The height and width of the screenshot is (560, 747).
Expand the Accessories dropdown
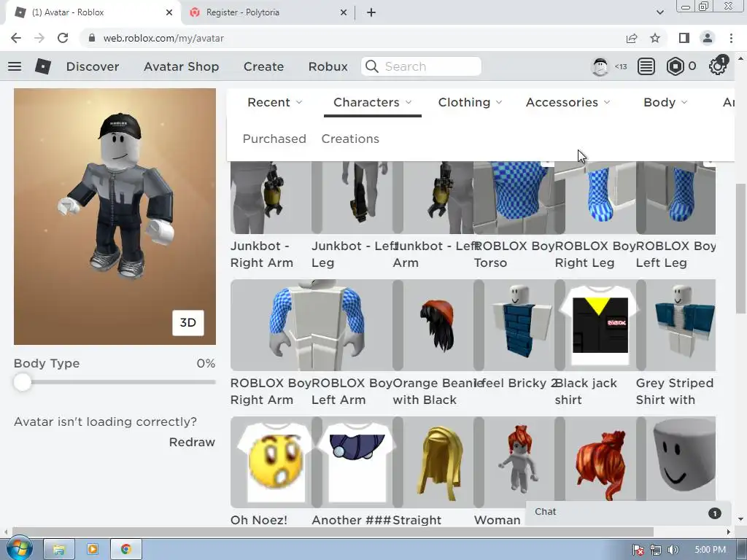568,102
